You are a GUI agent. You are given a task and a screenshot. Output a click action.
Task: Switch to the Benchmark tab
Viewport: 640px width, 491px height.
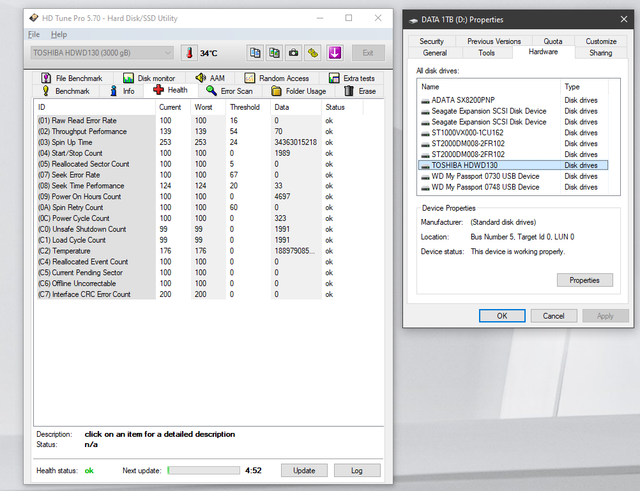[66, 91]
